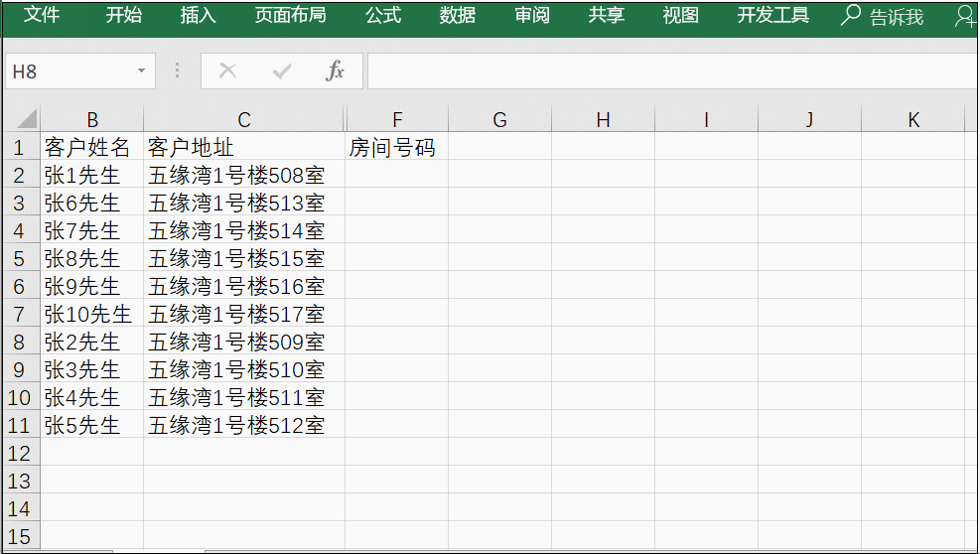Open the 插入 ribbon tab

[x=199, y=15]
